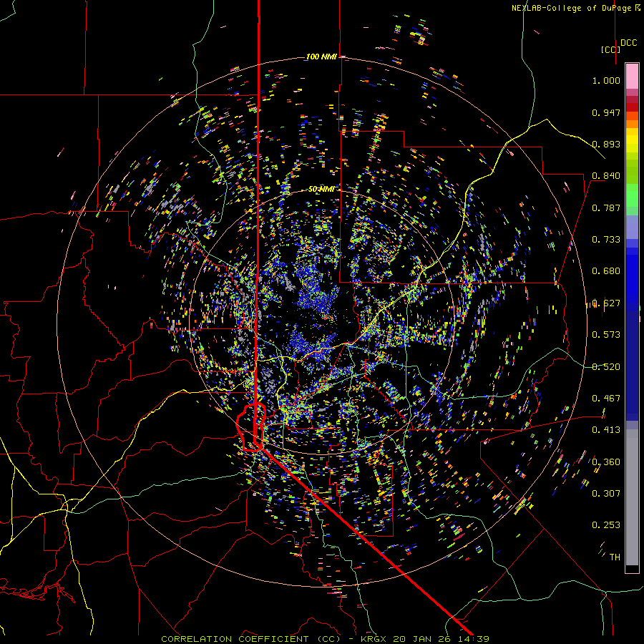This screenshot has height=644, width=644.
Task: Click the 100 NMI range ring label
Action: (321, 57)
